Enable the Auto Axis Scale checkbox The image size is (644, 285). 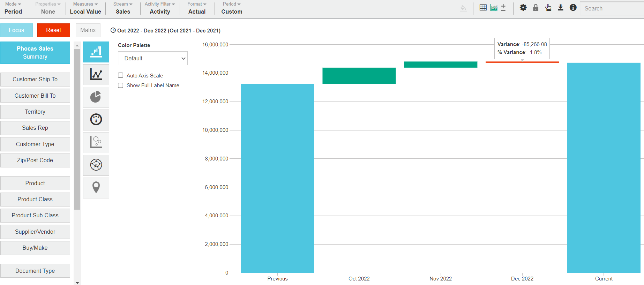click(121, 75)
